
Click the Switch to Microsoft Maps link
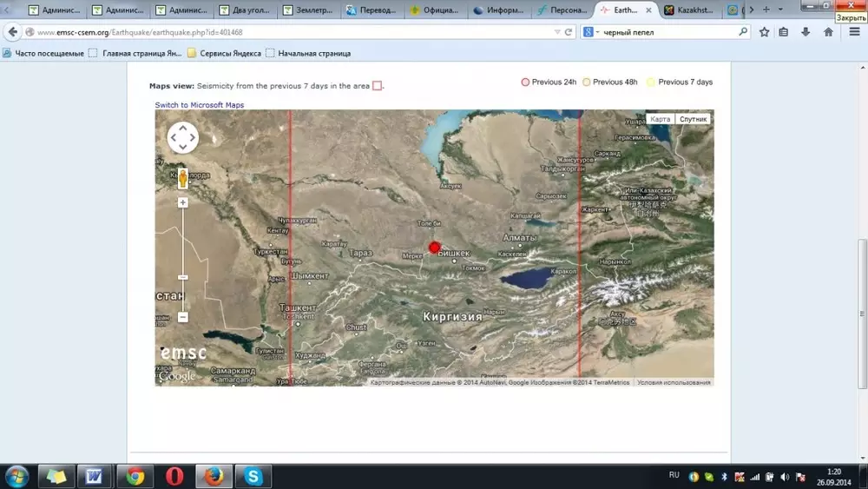pyautogui.click(x=200, y=105)
